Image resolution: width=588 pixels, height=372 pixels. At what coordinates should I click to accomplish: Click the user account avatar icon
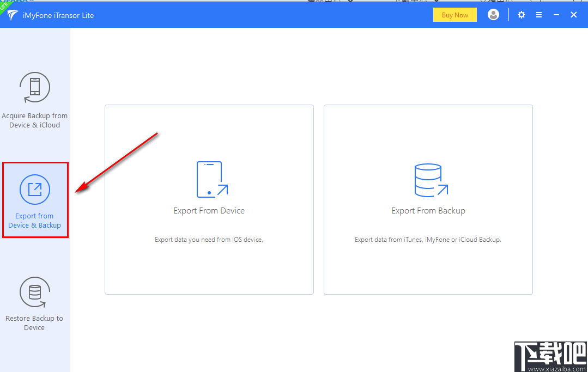pos(493,15)
